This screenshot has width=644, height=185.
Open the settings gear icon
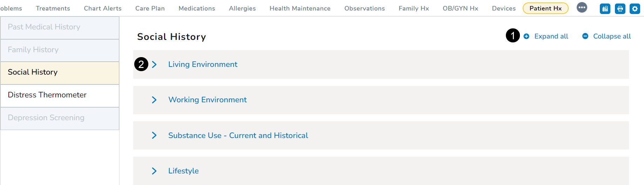635,9
